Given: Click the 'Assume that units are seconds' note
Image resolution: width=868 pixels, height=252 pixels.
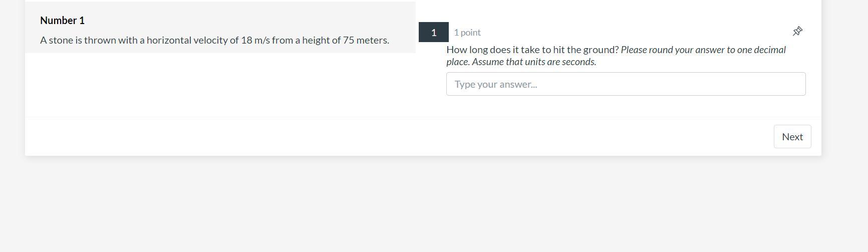Looking at the screenshot, I should [x=533, y=62].
